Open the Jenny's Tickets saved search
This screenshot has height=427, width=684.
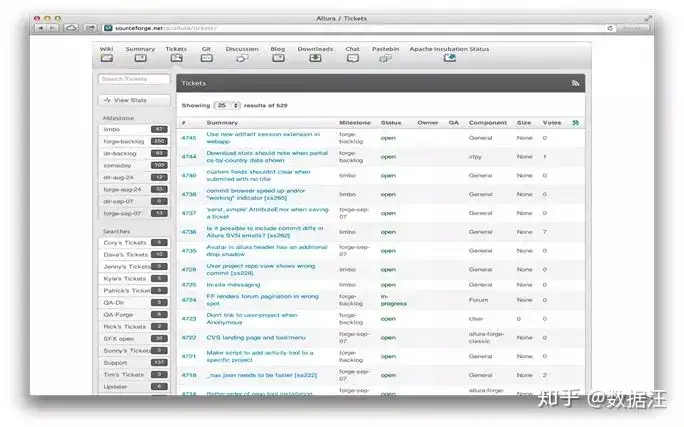(x=134, y=266)
